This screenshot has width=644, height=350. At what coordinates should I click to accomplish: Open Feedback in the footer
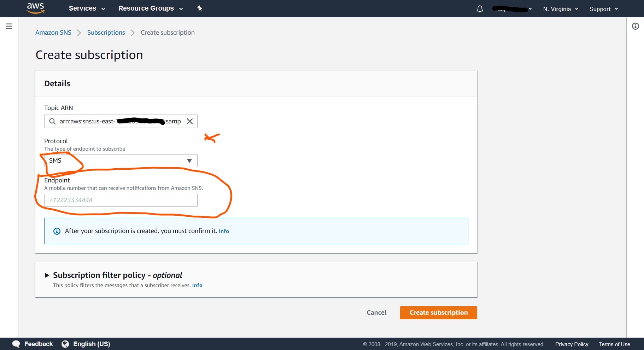coord(39,344)
